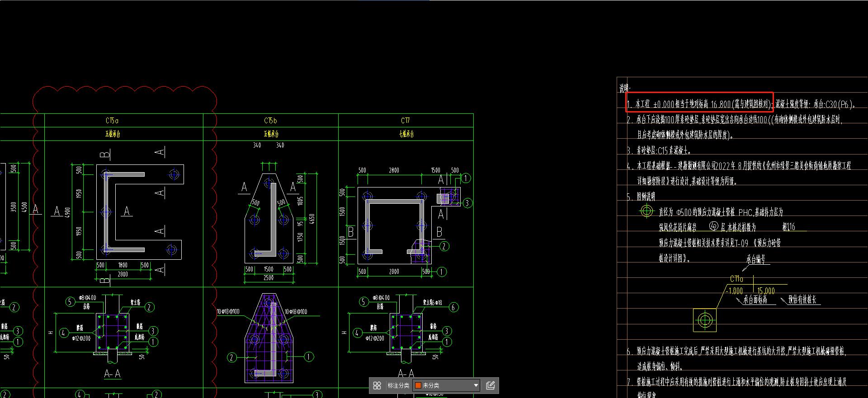
Task: Click the 标注分类 label in toolbar
Action: pyautogui.click(x=398, y=385)
